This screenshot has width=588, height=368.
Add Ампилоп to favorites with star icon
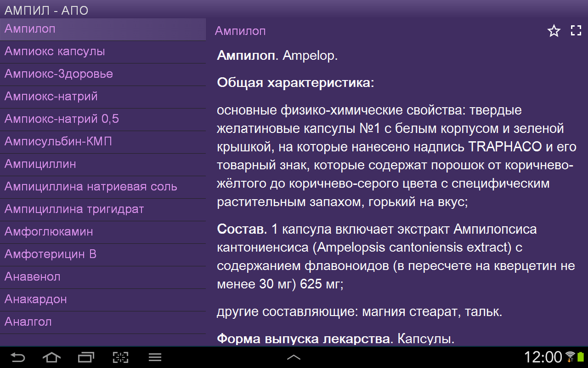click(x=554, y=31)
